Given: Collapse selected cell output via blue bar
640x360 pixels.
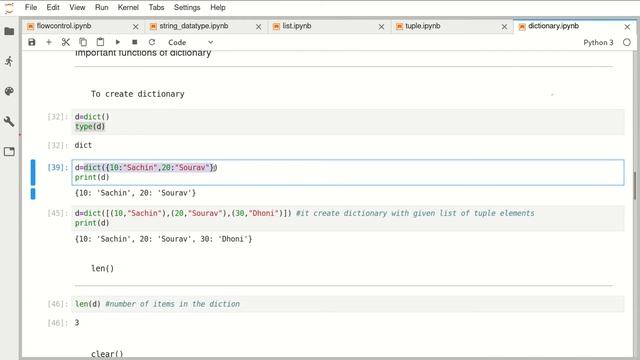Looking at the screenshot, I should [33, 193].
